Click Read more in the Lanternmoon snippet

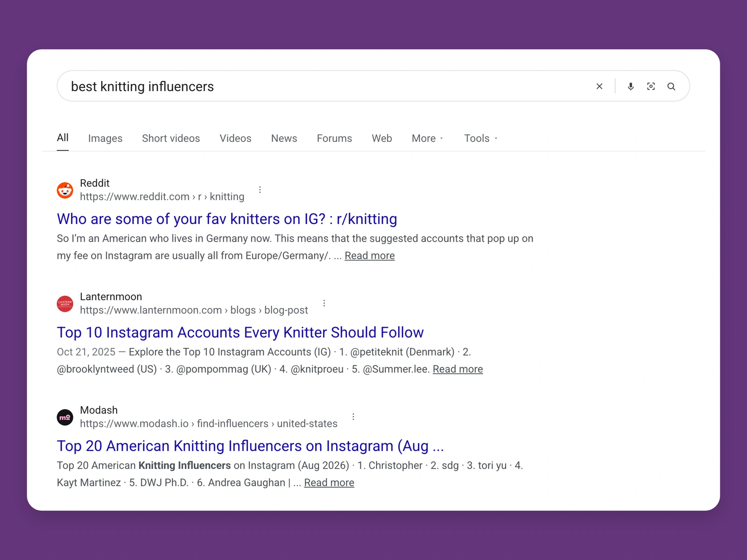458,369
